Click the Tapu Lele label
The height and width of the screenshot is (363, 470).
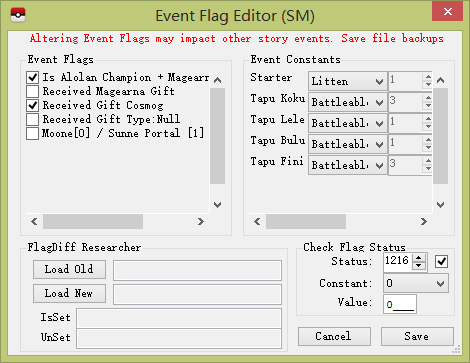tap(278, 120)
